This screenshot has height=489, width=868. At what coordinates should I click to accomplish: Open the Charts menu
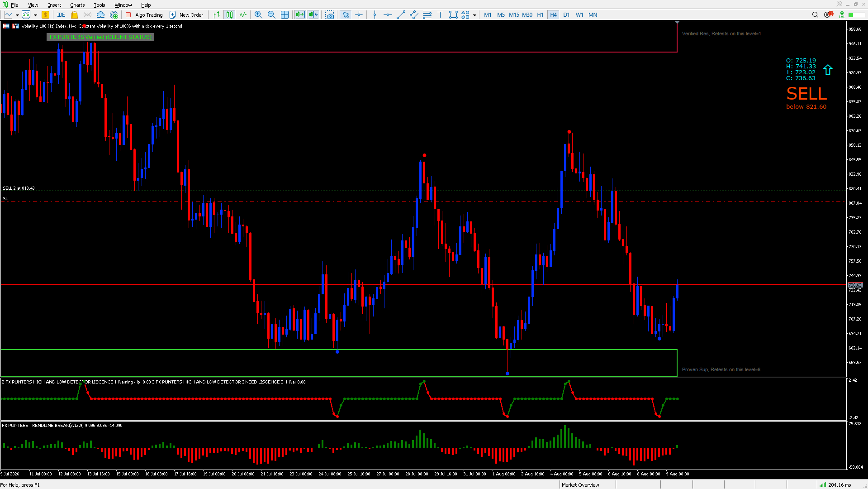pyautogui.click(x=77, y=5)
